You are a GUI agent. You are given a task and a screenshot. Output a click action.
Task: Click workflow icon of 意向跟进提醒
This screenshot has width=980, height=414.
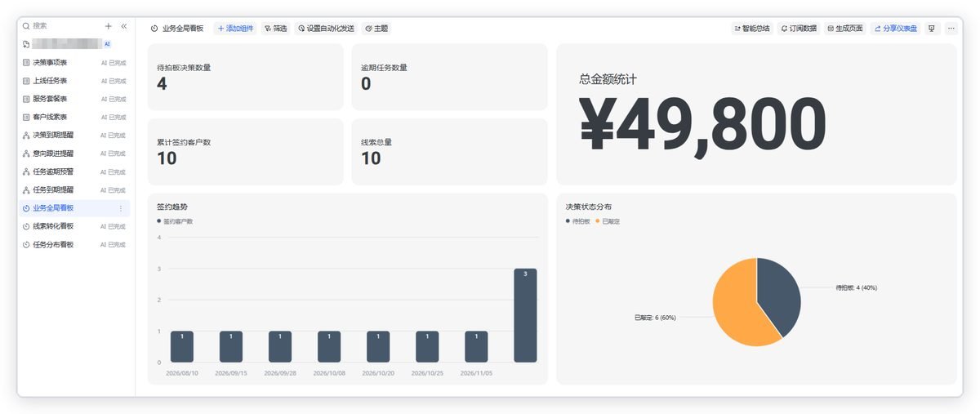pos(26,154)
